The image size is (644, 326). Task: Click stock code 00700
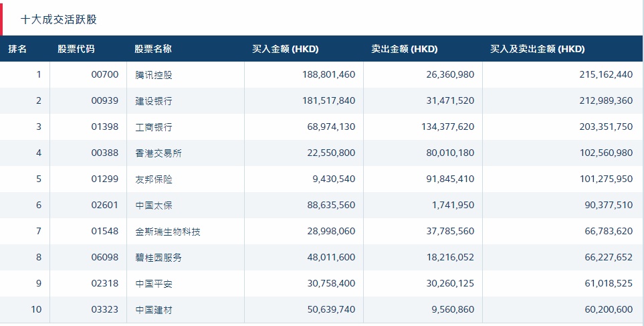(x=104, y=75)
